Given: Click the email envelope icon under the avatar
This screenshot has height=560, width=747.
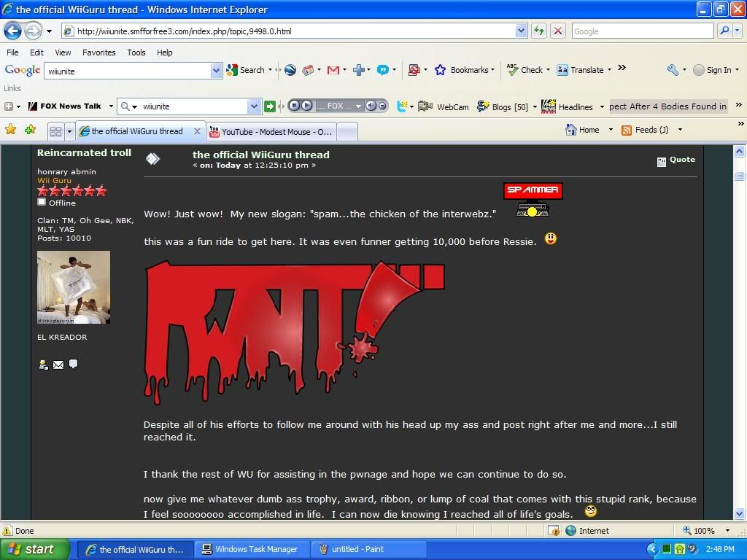Looking at the screenshot, I should pyautogui.click(x=58, y=365).
